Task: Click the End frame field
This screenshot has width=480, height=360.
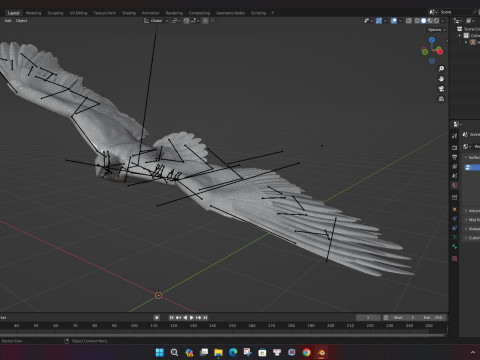Action: [x=433, y=317]
